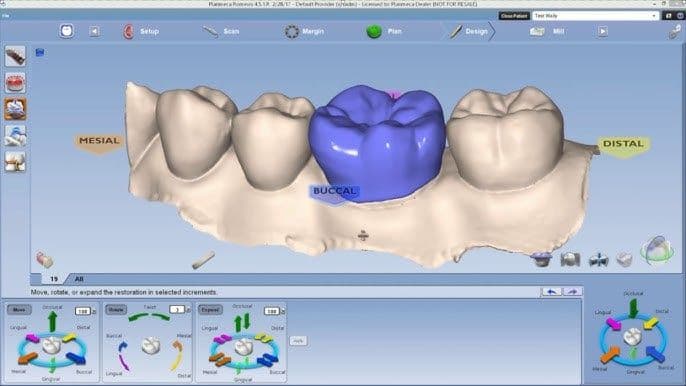Click the redo arrow button
The image size is (686, 386).
tap(572, 291)
